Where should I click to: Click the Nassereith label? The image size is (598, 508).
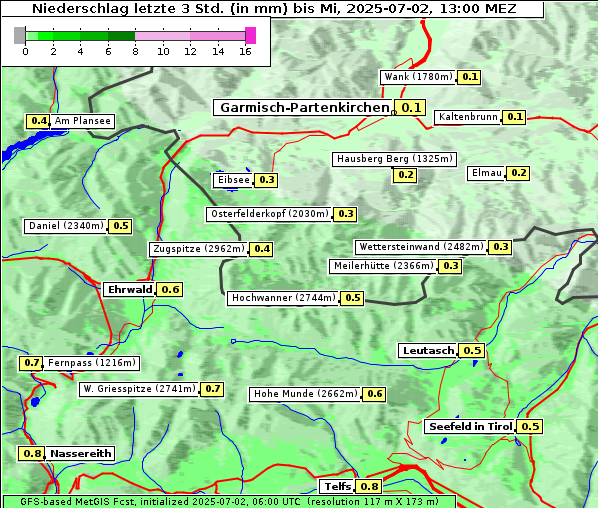point(80,454)
